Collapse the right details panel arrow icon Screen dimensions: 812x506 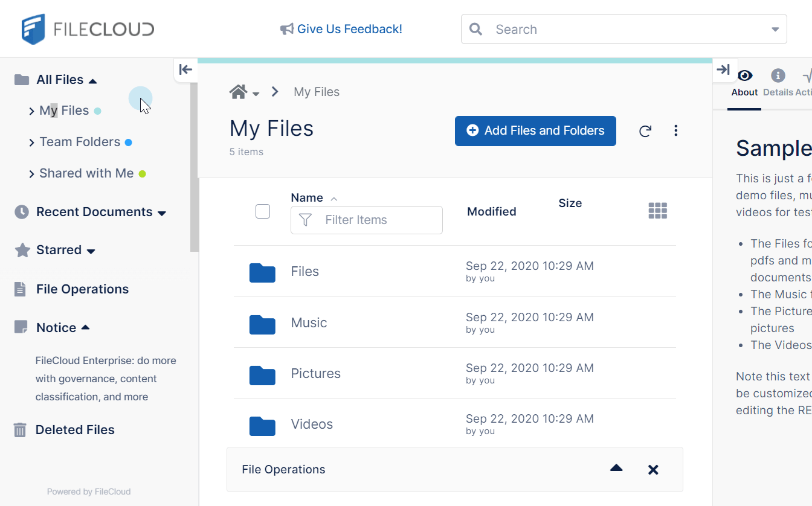pos(723,69)
